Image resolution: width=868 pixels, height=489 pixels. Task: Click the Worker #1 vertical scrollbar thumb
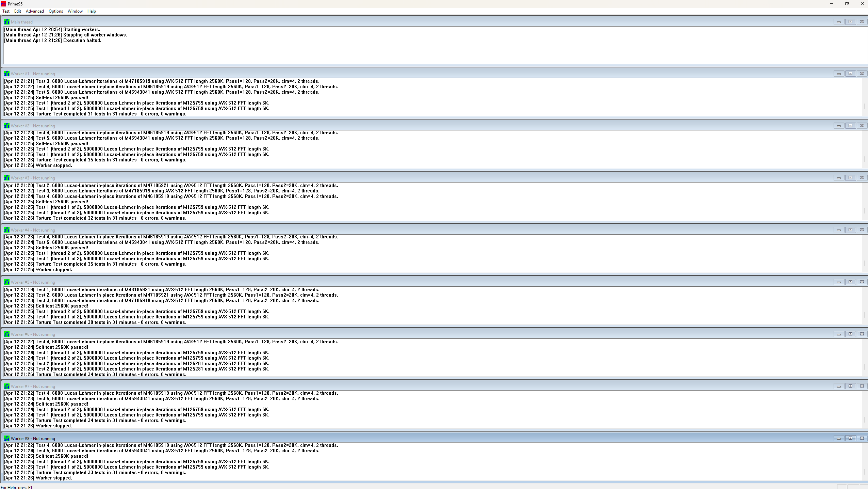click(x=865, y=106)
